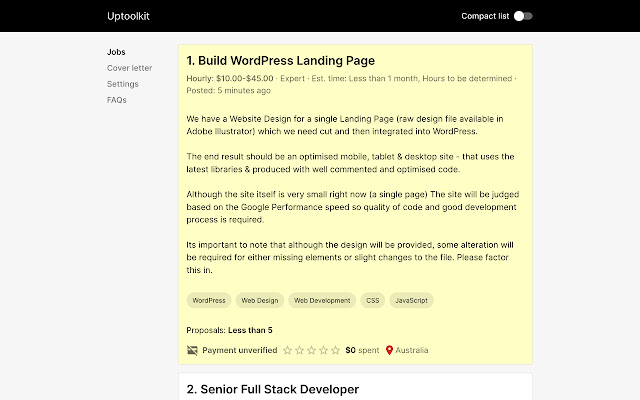Click the paragraph starting 'Although the site itself'

353,207
